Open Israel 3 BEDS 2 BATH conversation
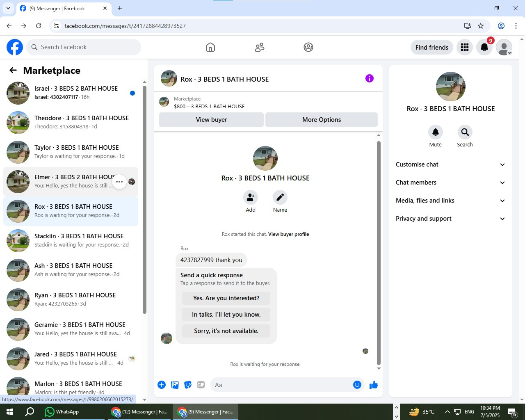Screen dimensions: 525x420 [71, 93]
